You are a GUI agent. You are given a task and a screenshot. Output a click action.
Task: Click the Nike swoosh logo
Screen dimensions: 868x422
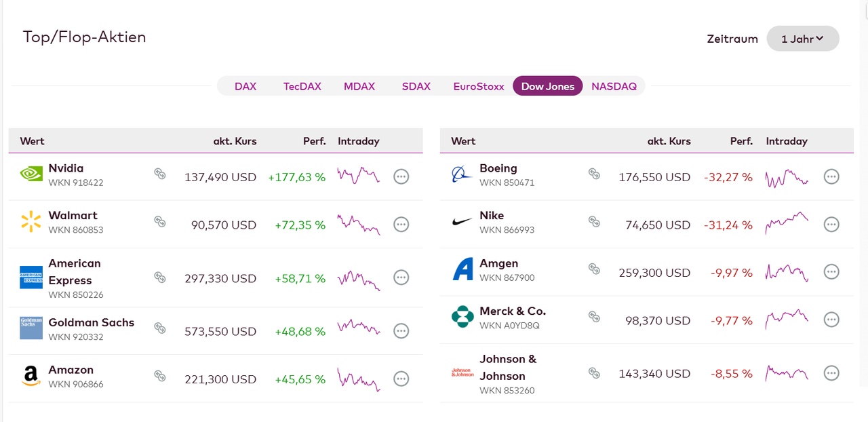(x=462, y=222)
